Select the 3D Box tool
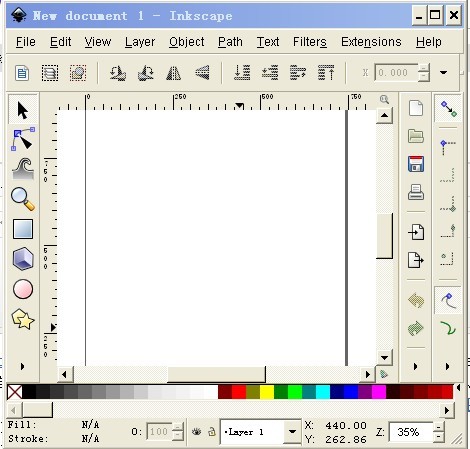Viewport: 470px width, 449px height. coord(23,258)
